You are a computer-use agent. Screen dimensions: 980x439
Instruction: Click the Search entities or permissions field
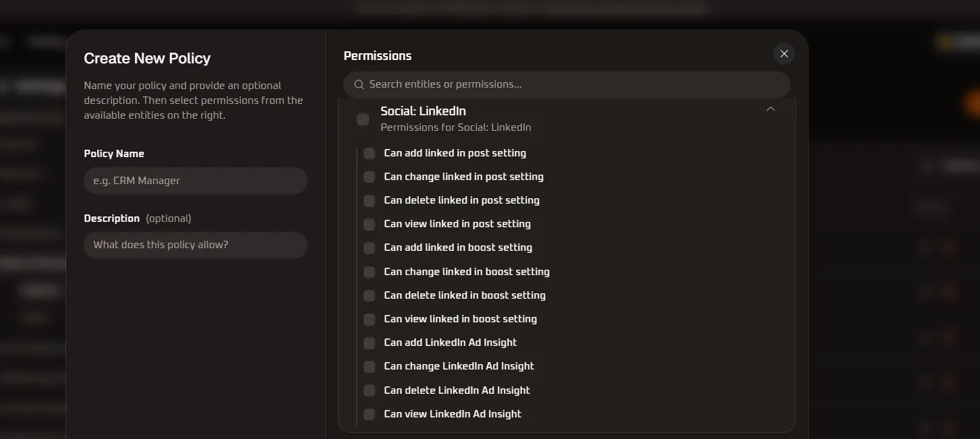point(567,85)
